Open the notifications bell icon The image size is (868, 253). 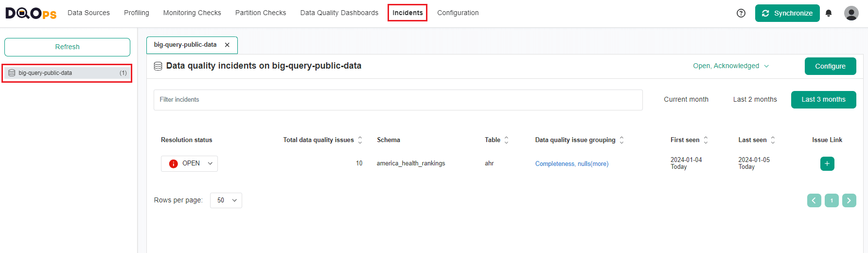pos(829,13)
